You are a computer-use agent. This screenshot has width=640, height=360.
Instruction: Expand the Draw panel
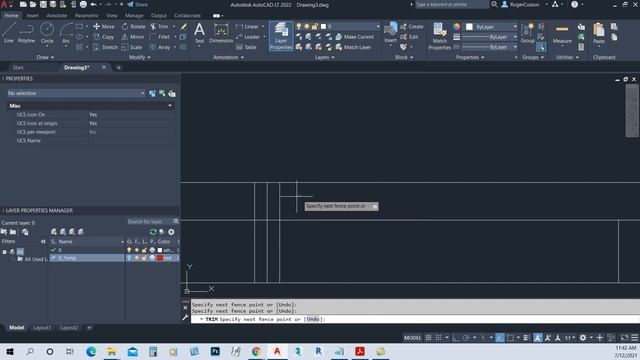tap(45, 58)
